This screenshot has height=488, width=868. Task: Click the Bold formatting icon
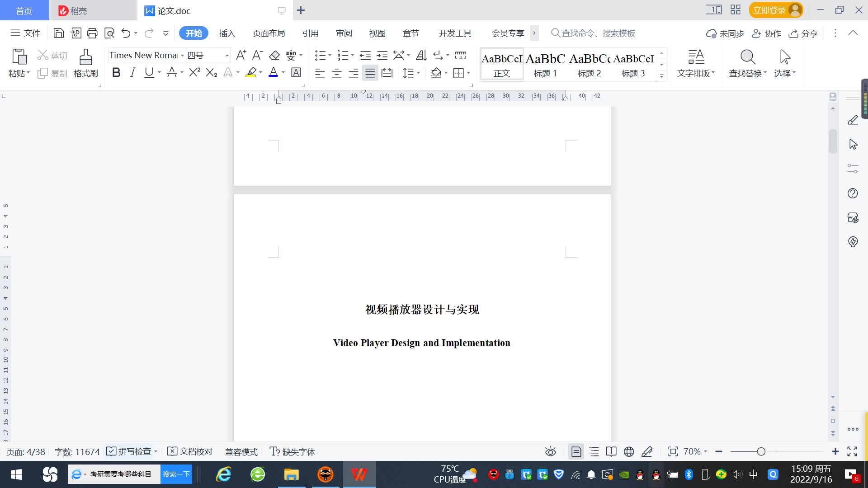pyautogui.click(x=116, y=73)
